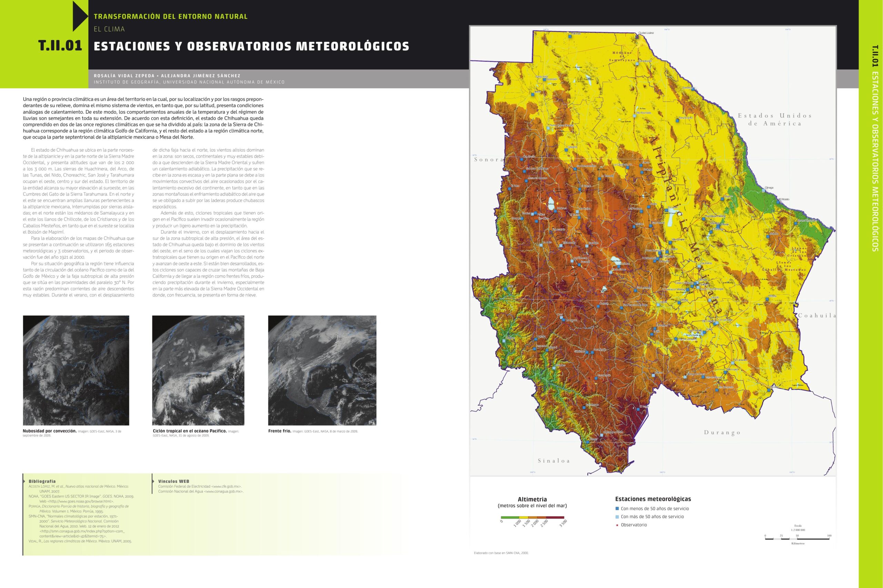Click the www.cfe.gob.mx web link
Screen dimensions: 883x588
point(226,486)
